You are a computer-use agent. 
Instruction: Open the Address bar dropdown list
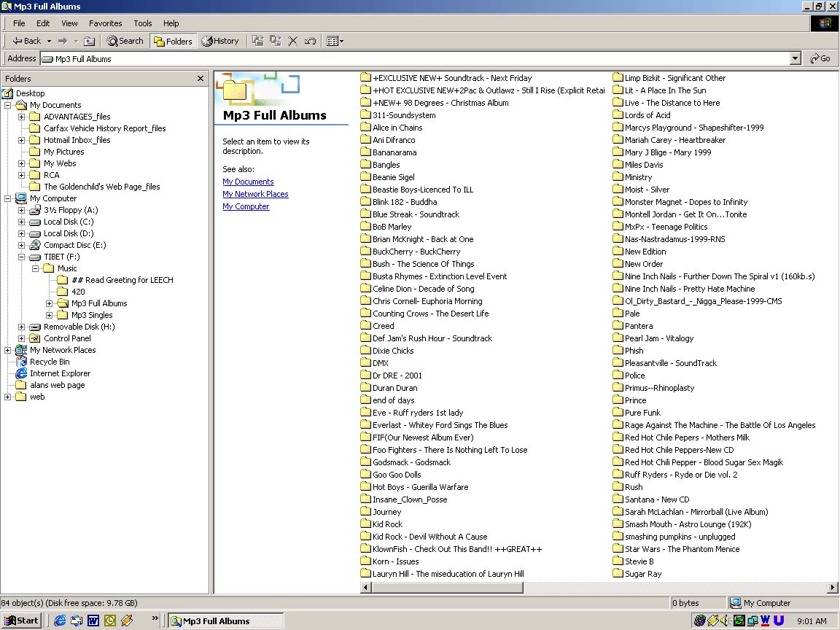point(795,58)
